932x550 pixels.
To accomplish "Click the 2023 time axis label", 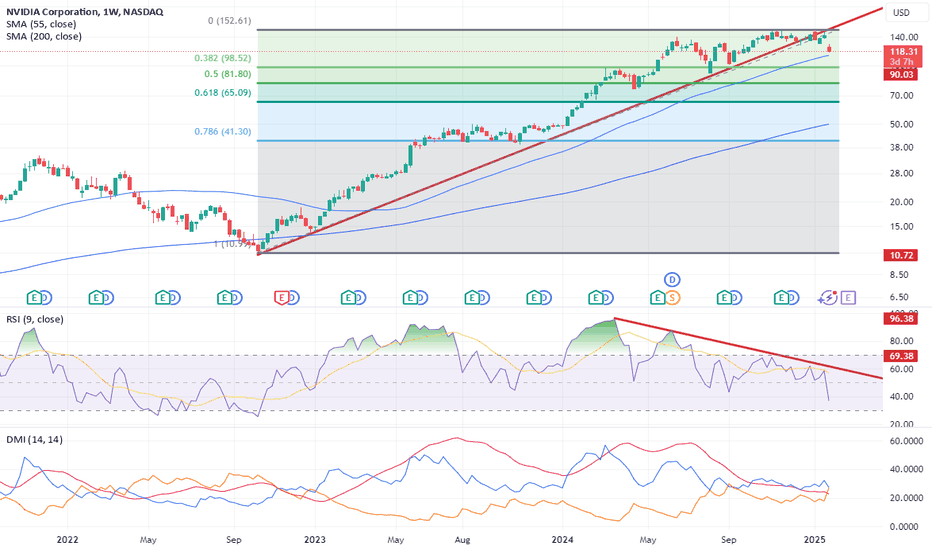I will pyautogui.click(x=314, y=540).
